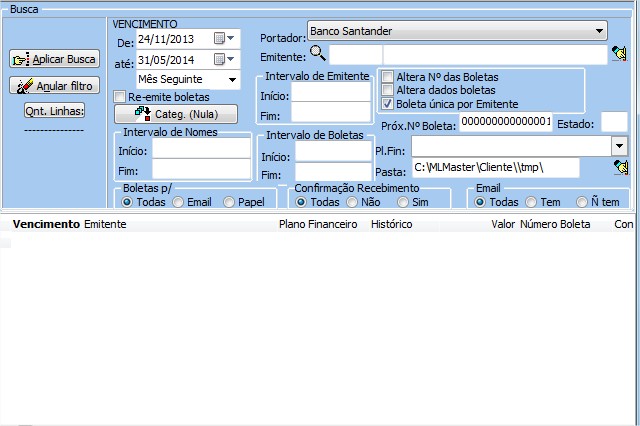Viewport: 640px width, 426px height.
Task: Click Qnt. Linhas button
Action: coord(55,111)
